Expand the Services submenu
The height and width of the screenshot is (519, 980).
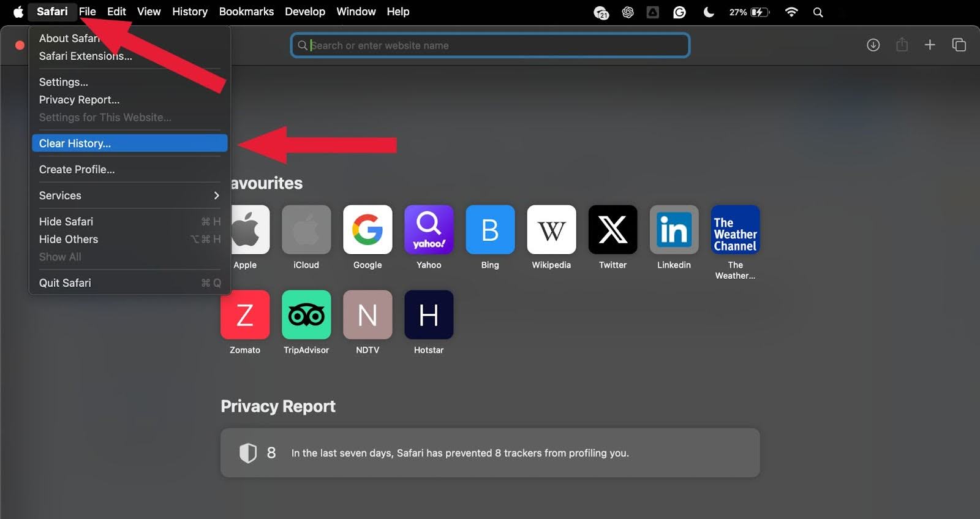pos(129,195)
